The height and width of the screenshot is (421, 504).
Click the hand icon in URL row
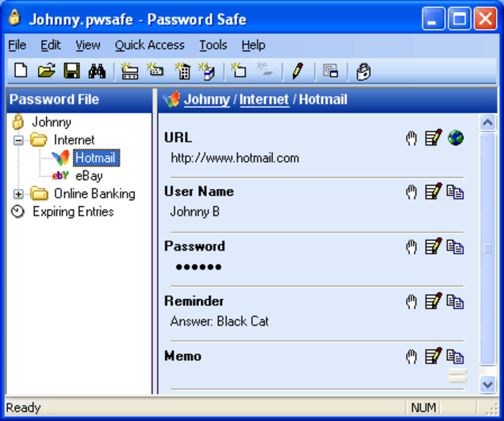click(411, 139)
